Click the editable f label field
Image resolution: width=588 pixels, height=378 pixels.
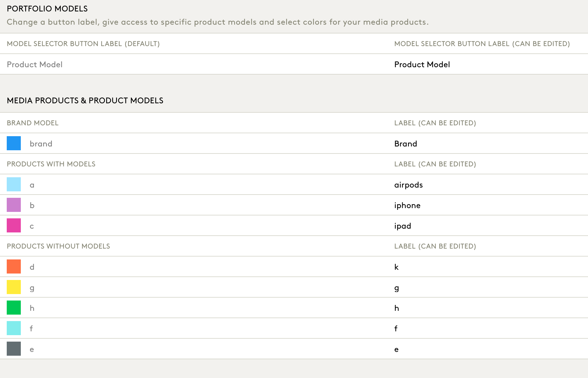[396, 328]
